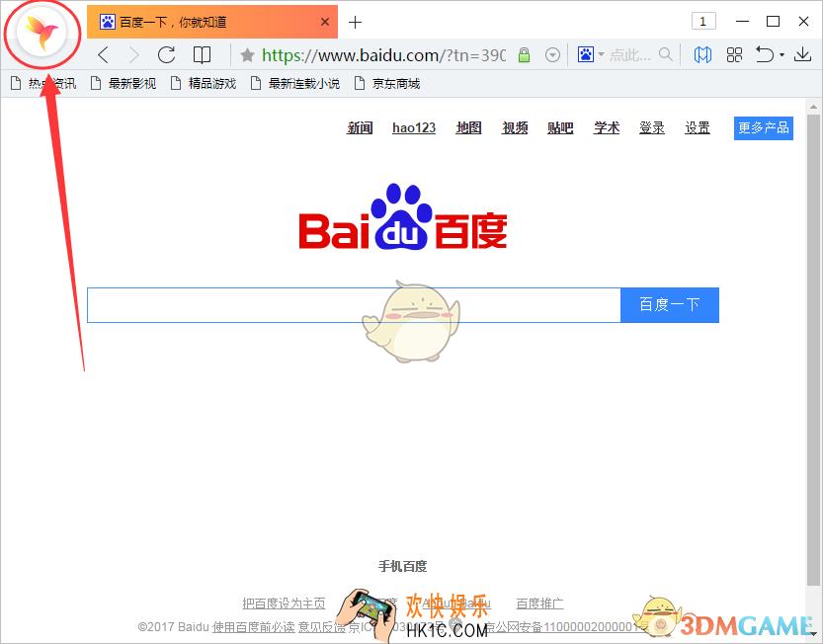
Task: Expand the undo arrow dropdown
Action: pos(782,55)
